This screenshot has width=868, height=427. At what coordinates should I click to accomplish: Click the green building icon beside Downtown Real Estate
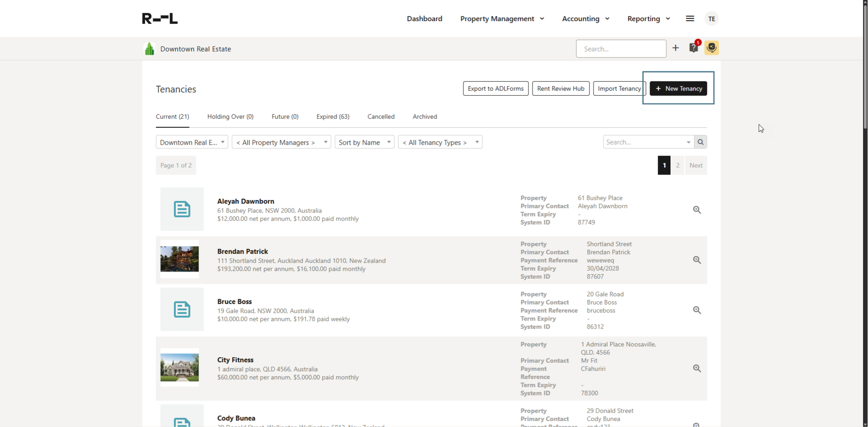coord(149,48)
